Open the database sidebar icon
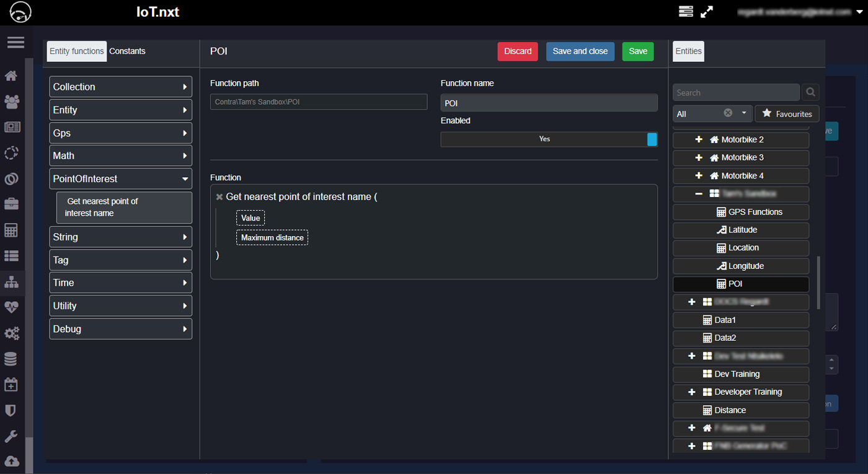The image size is (868, 474). [11, 359]
